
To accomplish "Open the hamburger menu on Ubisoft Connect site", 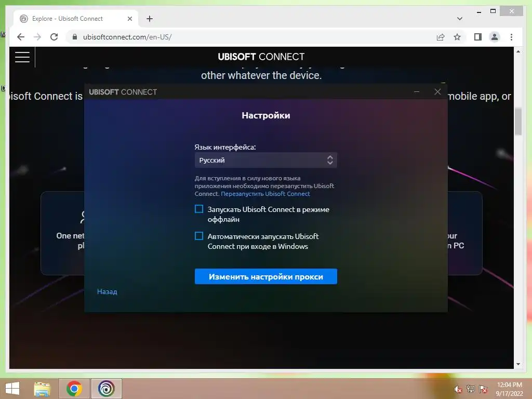I will click(22, 57).
